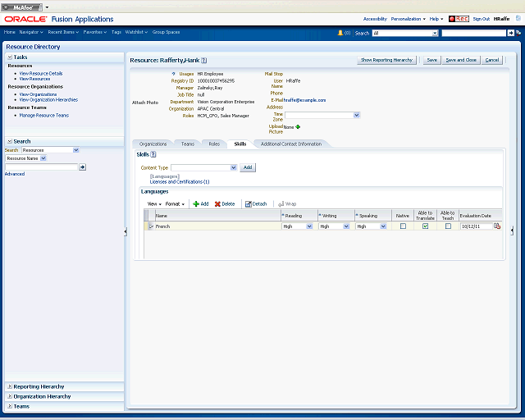The image size is (525, 420).
Task: Toggle the Native checkbox for French
Action: 403,226
